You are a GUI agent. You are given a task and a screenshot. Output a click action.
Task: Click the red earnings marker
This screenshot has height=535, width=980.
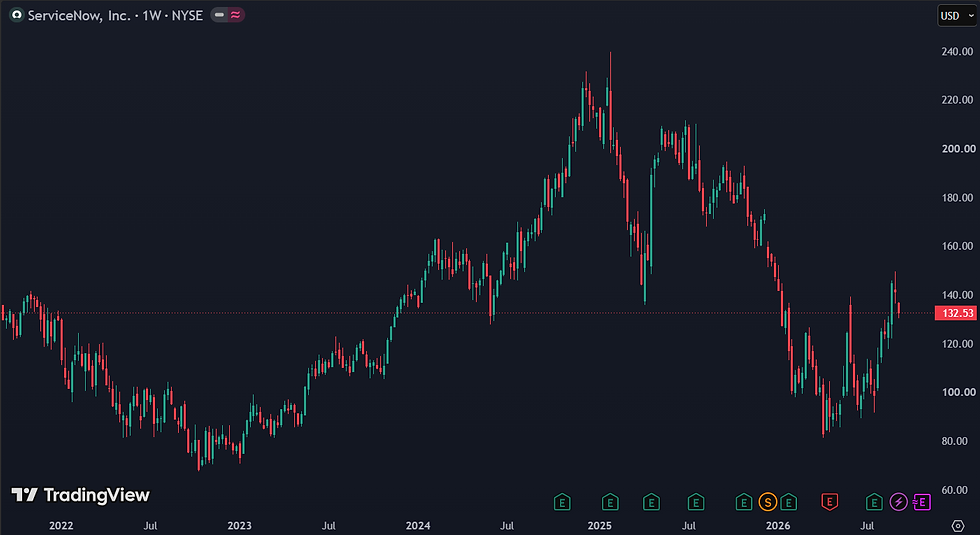tap(829, 501)
